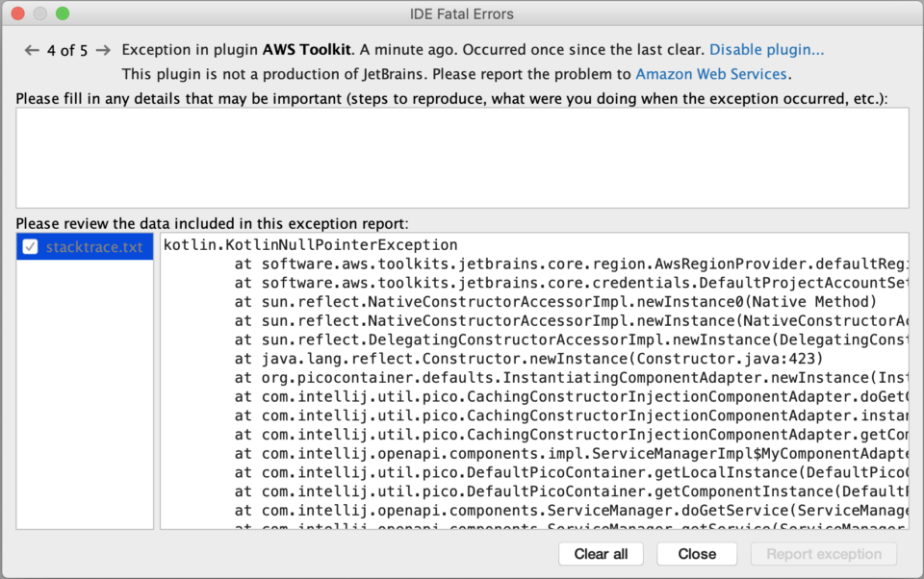The height and width of the screenshot is (579, 924).
Task: Click the Clear all button
Action: [601, 554]
